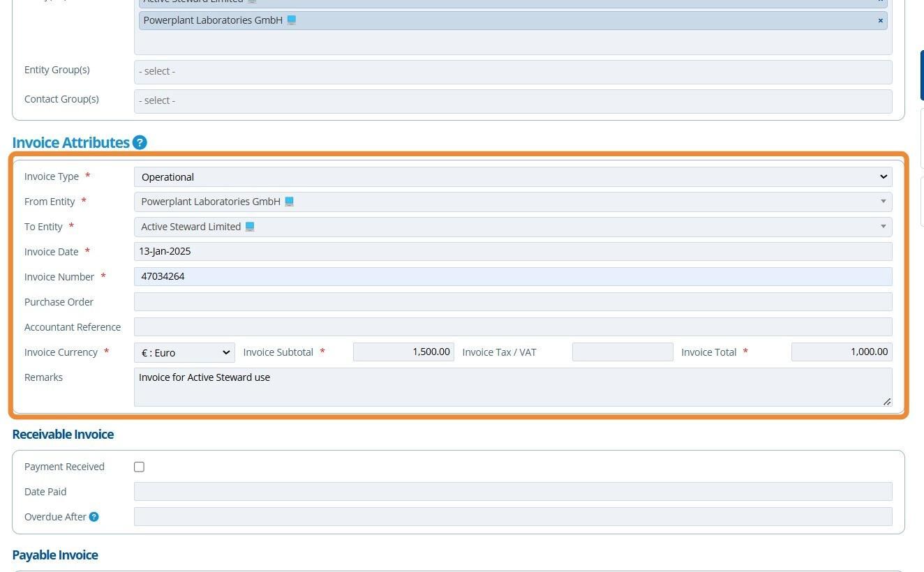Click the From Entity label

(50, 202)
